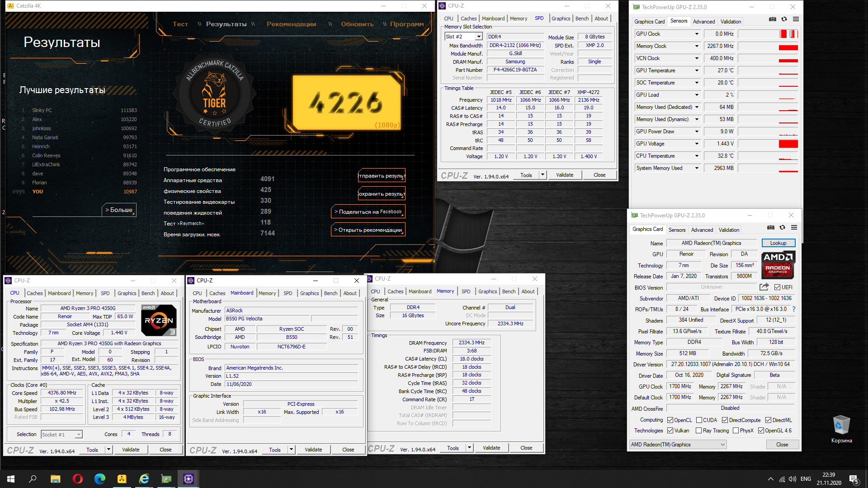Viewport: 868px width, 488px height.
Task: Show hidden tray icons chevron
Action: pos(770,479)
